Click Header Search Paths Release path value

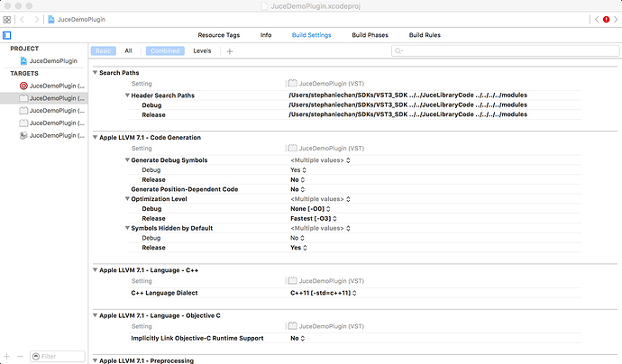(x=407, y=114)
